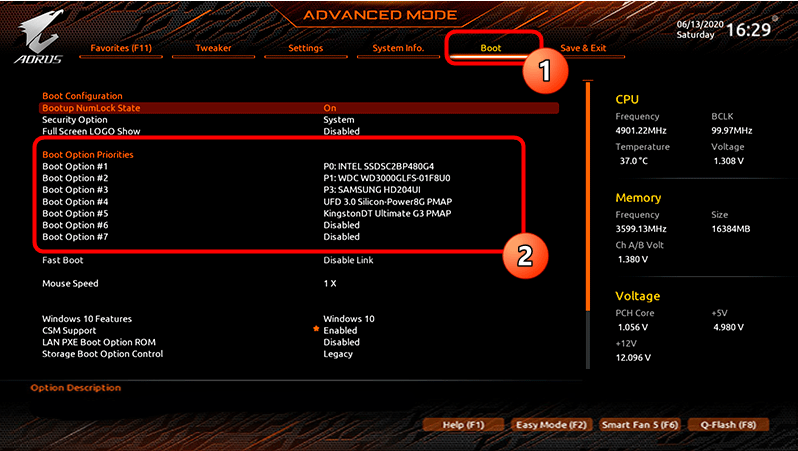Open Security Option System dropdown
Viewport: 798px width, 451px height.
[x=339, y=120]
